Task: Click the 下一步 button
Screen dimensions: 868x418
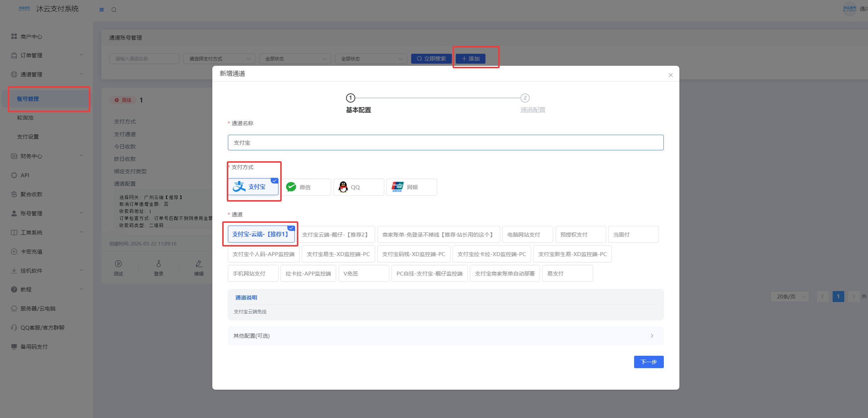Action: (648, 362)
